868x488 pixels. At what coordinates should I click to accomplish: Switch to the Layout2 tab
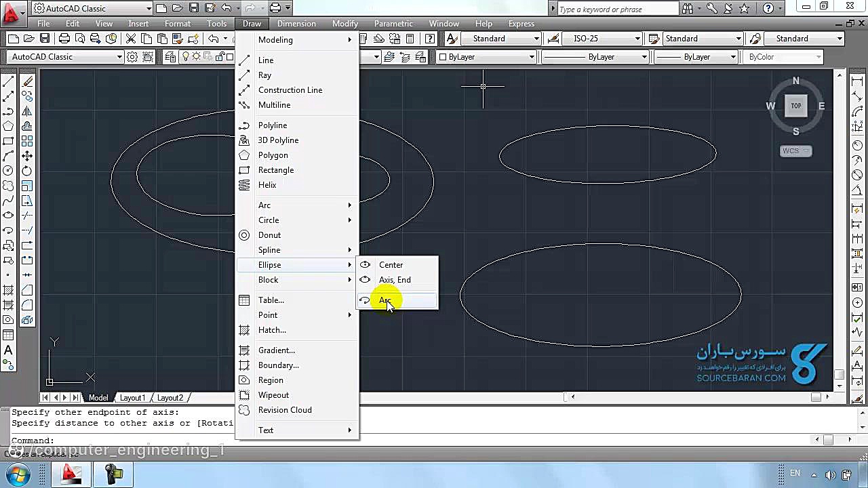[170, 398]
